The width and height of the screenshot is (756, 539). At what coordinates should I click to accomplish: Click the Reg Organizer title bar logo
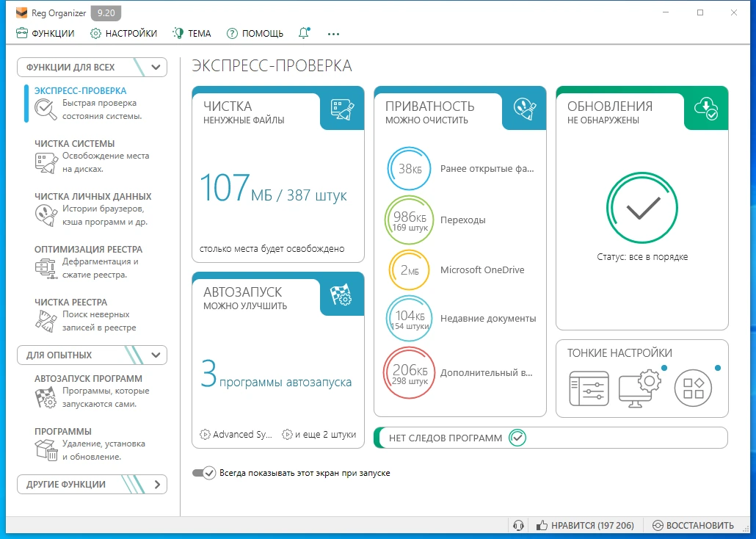point(21,13)
